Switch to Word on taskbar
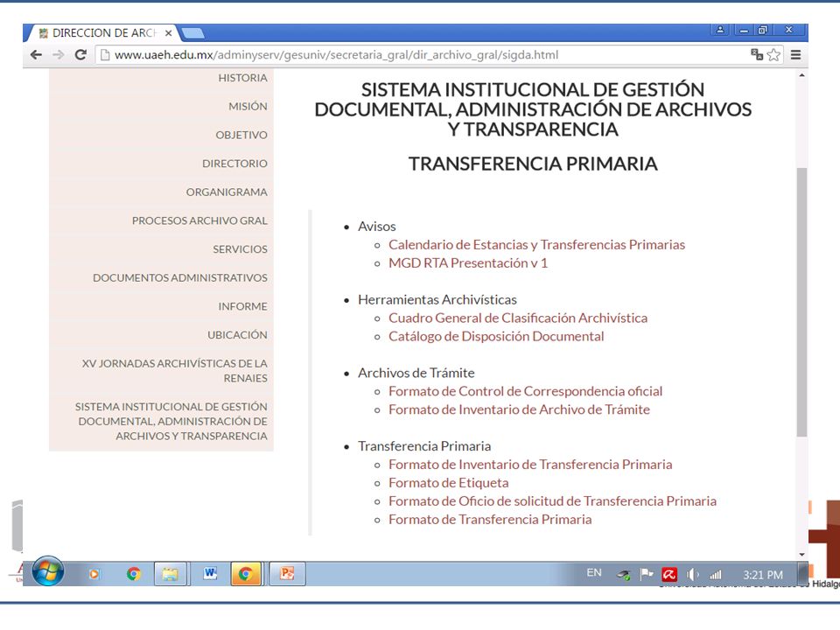 click(209, 574)
